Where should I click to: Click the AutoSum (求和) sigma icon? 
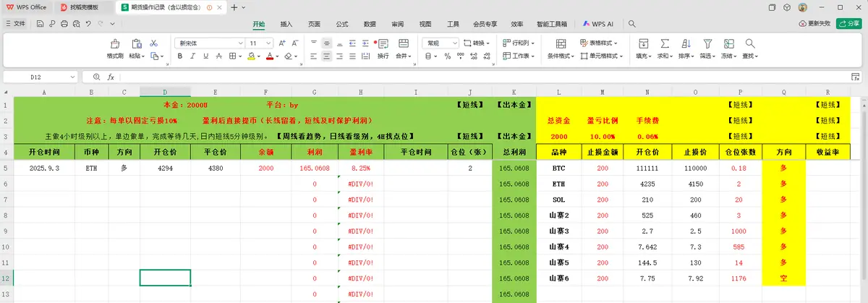click(663, 43)
